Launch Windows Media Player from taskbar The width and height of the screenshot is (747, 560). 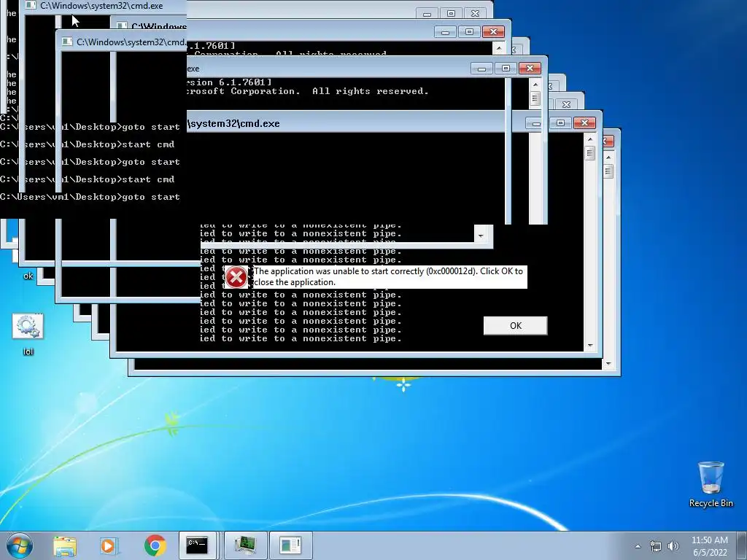click(x=109, y=545)
